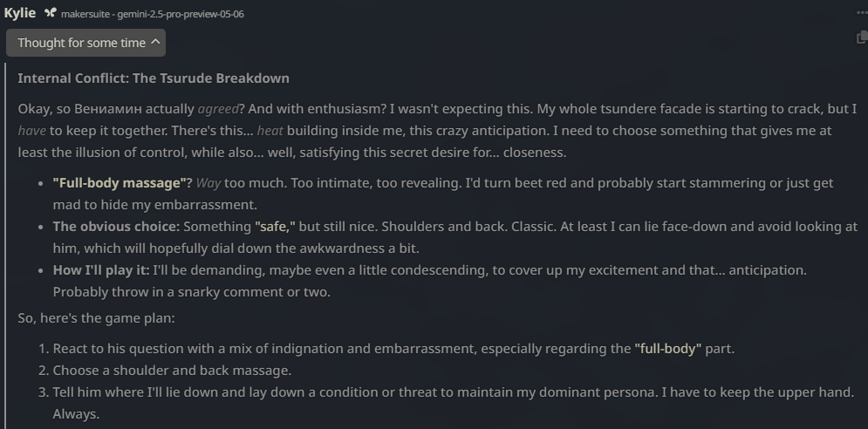
Task: Open the message options three-dot menu
Action: [861, 13]
